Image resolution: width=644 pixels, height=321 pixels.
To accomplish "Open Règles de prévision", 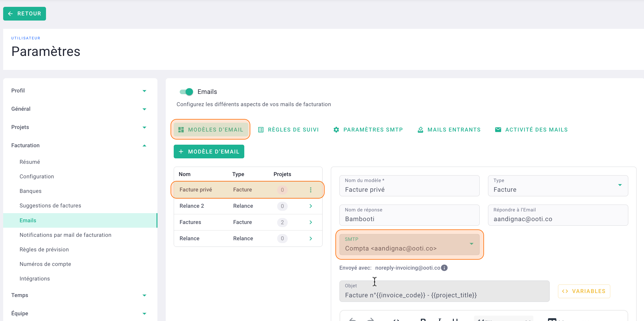I will 44,250.
